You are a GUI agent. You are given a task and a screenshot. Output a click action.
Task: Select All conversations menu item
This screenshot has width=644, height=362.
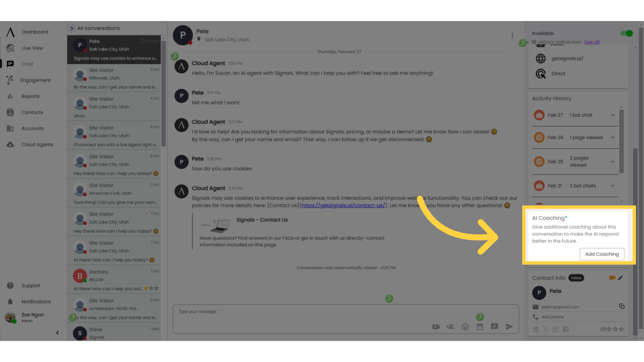pos(98,28)
